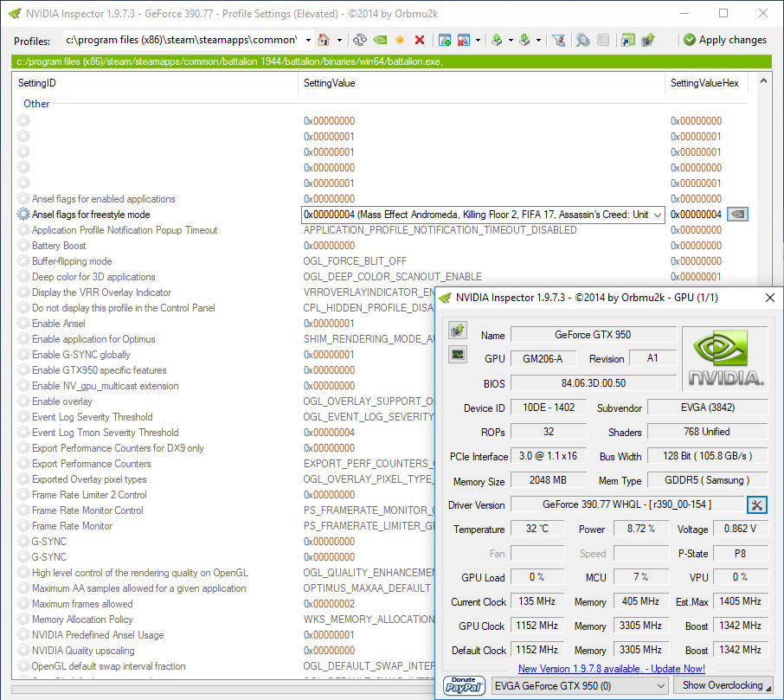Open the bit value editor grid icon
784x700 pixels.
point(603,40)
